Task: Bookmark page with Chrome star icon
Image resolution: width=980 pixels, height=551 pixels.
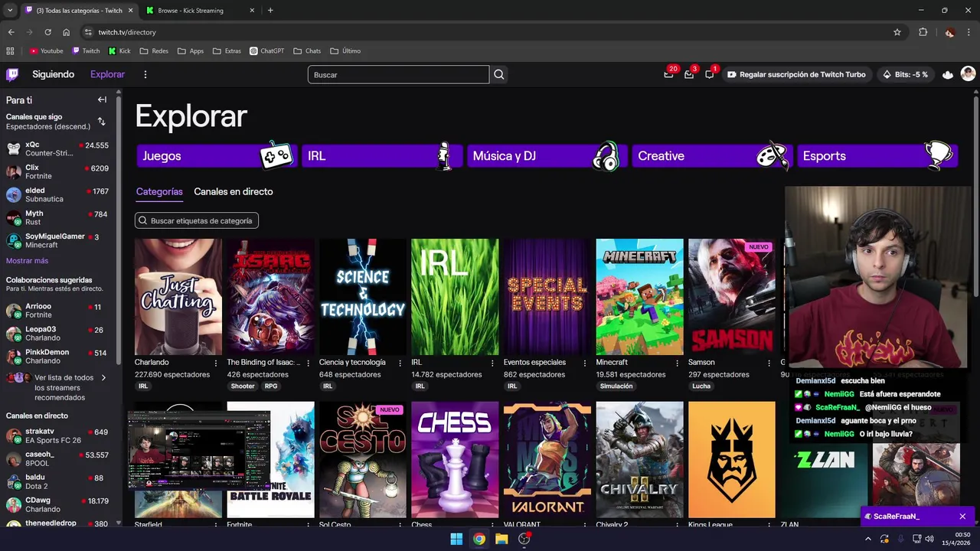Action: (897, 32)
